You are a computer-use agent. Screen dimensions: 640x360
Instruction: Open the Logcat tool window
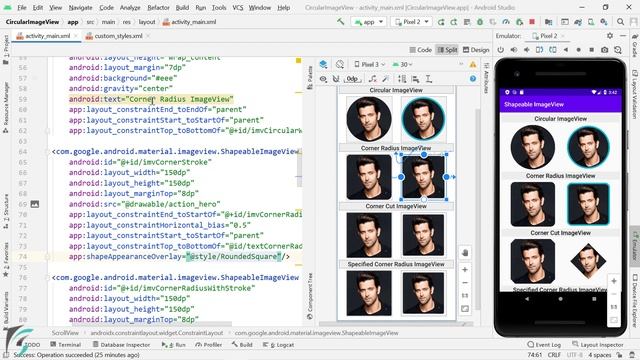click(x=278, y=344)
